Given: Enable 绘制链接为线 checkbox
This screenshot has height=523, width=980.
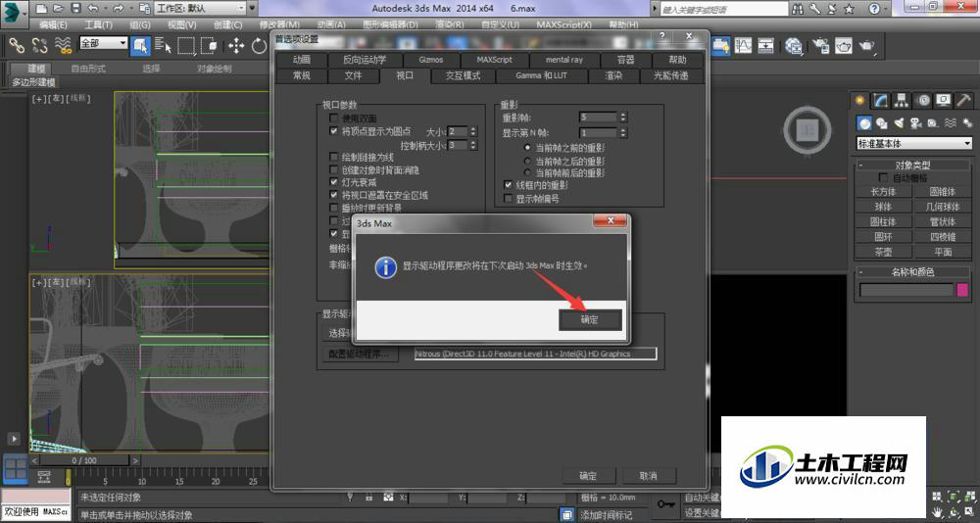Looking at the screenshot, I should pos(334,157).
